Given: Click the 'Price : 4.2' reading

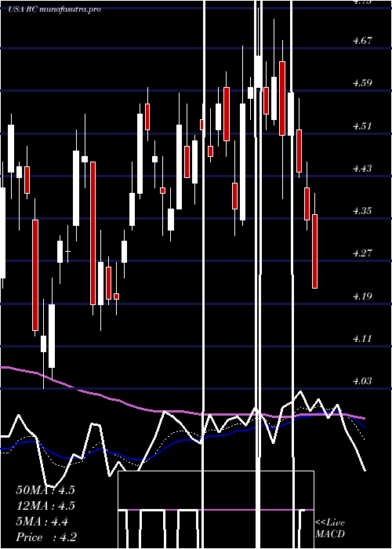Looking at the screenshot, I should point(46,537).
